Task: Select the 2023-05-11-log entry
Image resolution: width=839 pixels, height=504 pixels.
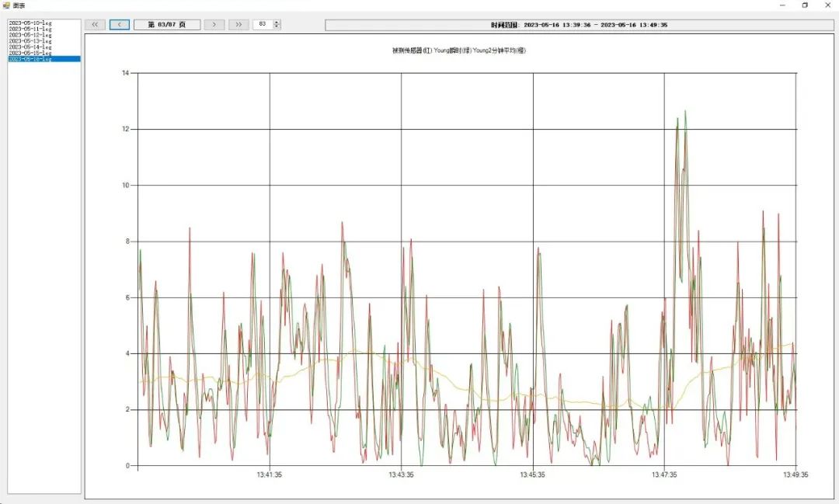Action: coord(30,30)
